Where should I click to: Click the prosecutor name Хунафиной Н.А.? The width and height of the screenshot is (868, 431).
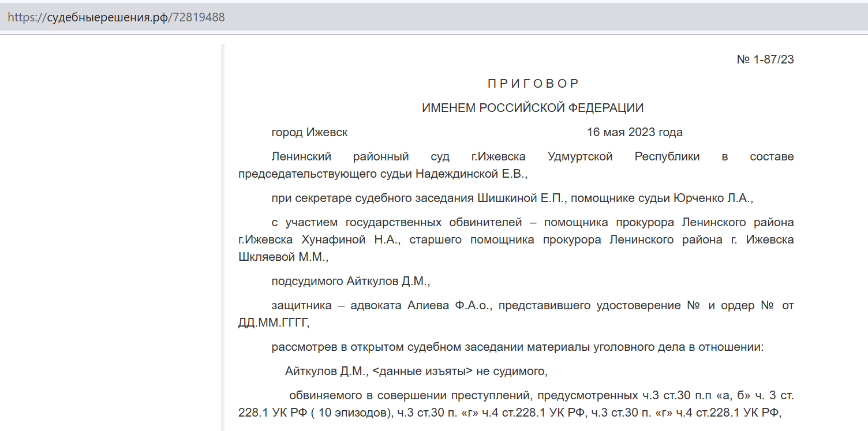coord(351,239)
